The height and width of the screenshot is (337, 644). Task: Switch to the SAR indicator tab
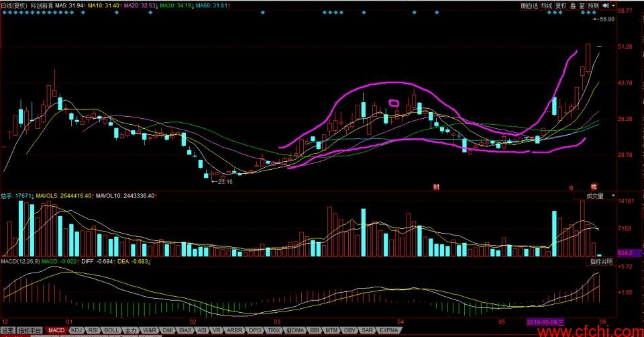[x=367, y=330]
